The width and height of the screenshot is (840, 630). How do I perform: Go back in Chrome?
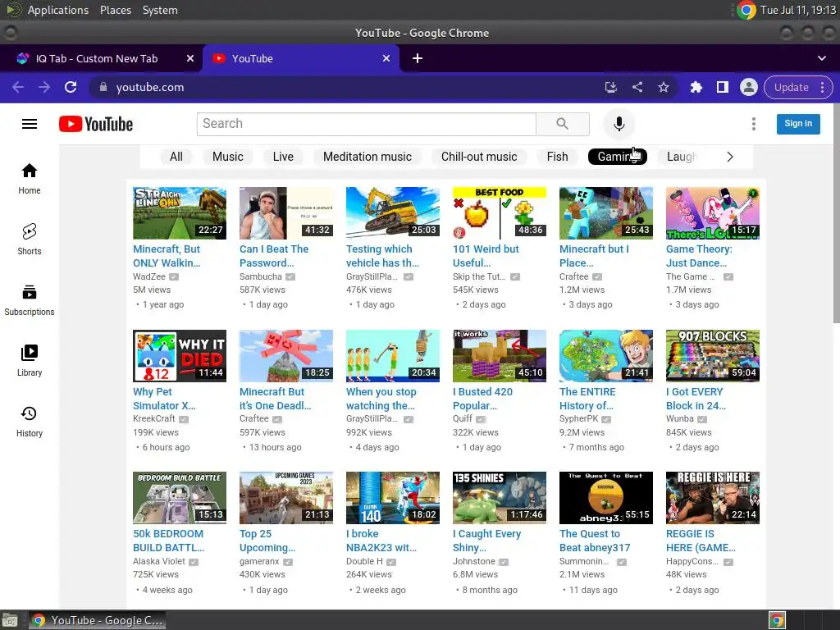pos(18,87)
